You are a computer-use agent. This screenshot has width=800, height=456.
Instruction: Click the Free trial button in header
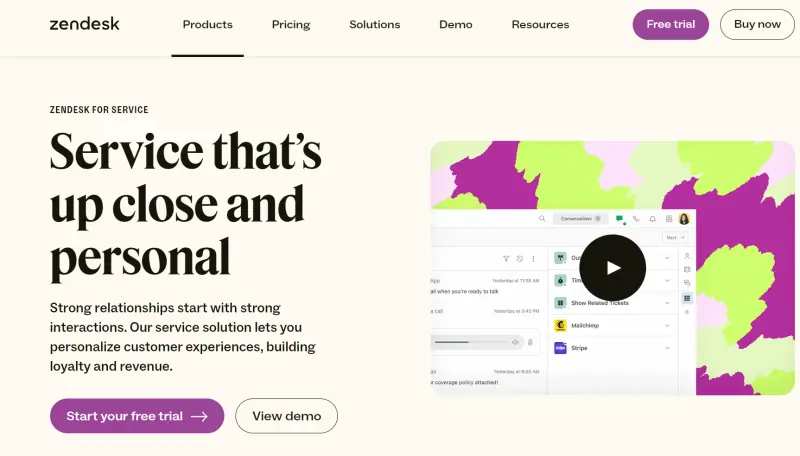(x=670, y=24)
